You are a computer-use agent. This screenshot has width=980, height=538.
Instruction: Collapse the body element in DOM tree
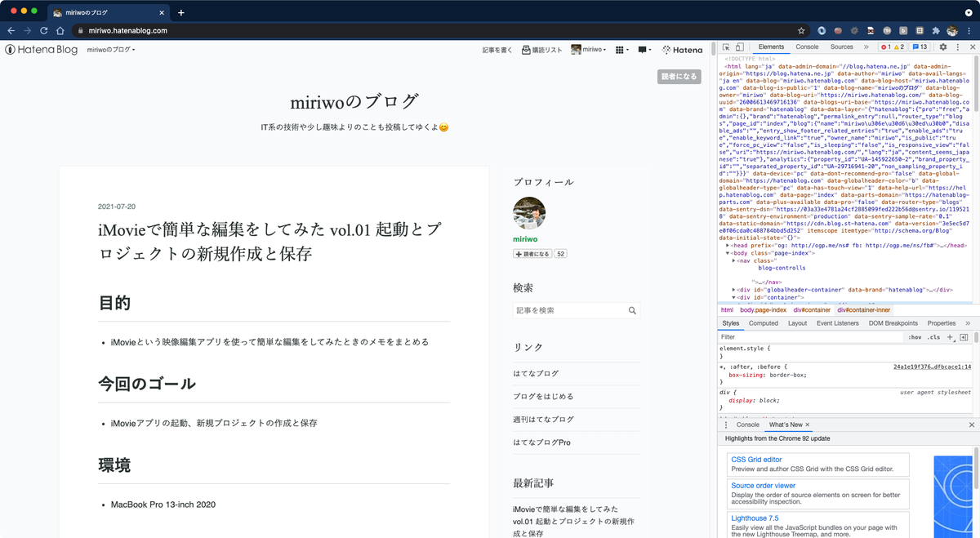pyautogui.click(x=728, y=253)
